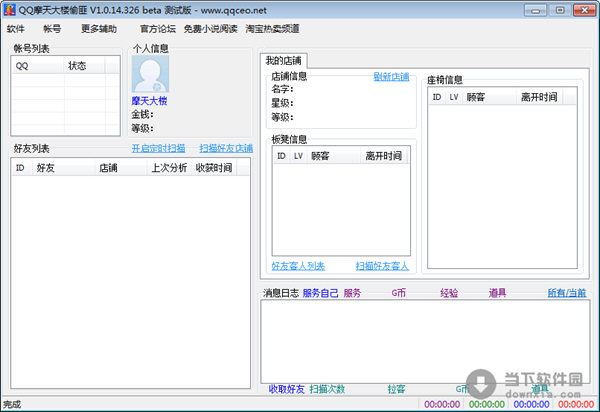Open the 淘宝热卖频道 menu item
The image size is (600, 412).
[272, 28]
